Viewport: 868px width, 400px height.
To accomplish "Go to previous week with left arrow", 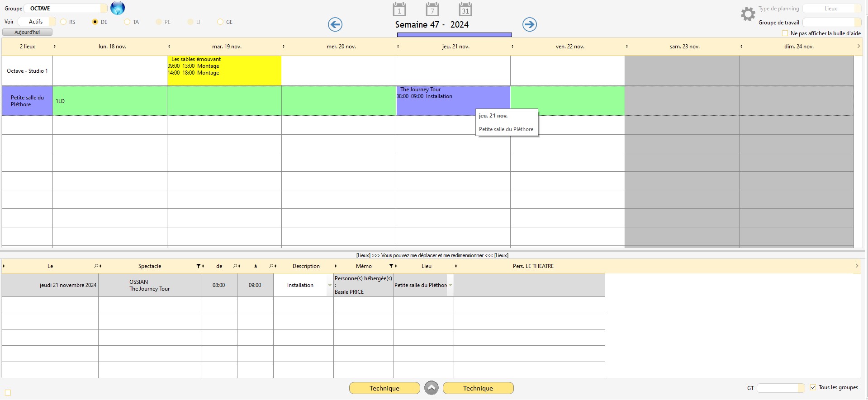I will pos(335,24).
